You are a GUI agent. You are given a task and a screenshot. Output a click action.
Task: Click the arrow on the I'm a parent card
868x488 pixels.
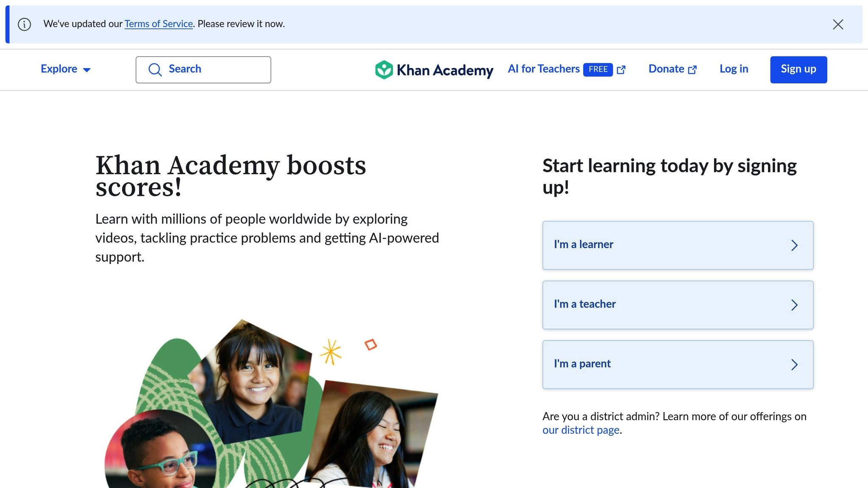(795, 365)
